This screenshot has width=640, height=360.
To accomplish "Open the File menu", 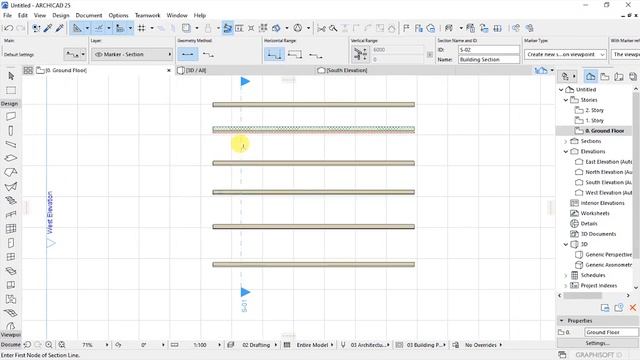I will 7,15.
